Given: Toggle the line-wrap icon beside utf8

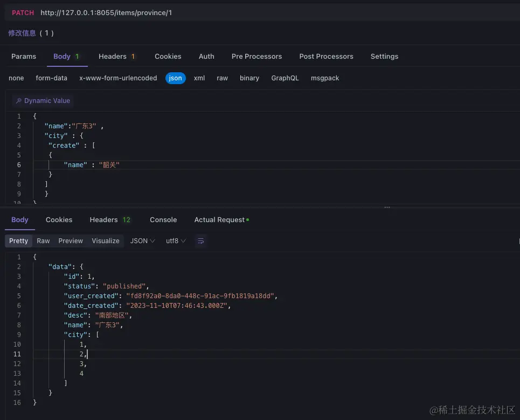Looking at the screenshot, I should click(x=200, y=241).
